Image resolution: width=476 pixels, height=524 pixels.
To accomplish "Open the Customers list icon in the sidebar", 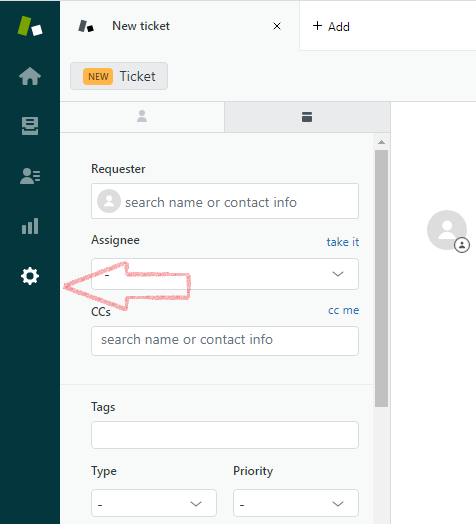I will pyautogui.click(x=30, y=176).
